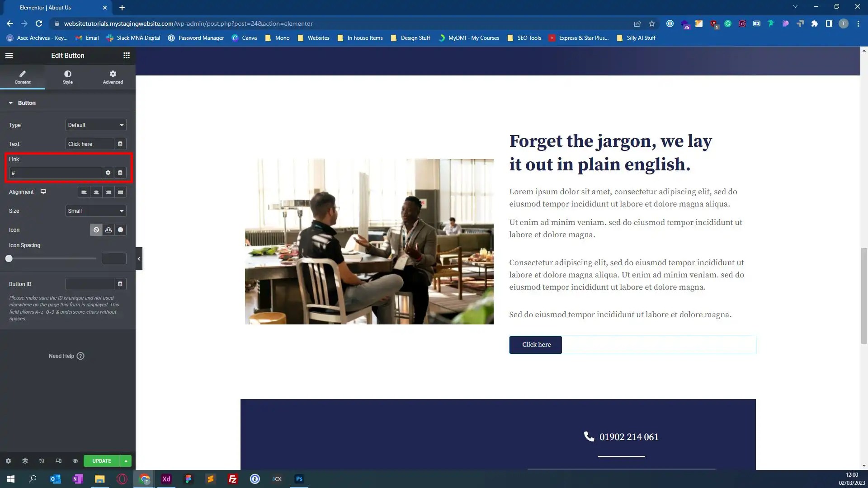868x488 pixels.
Task: Open page Settings gear at bottom
Action: [8, 461]
